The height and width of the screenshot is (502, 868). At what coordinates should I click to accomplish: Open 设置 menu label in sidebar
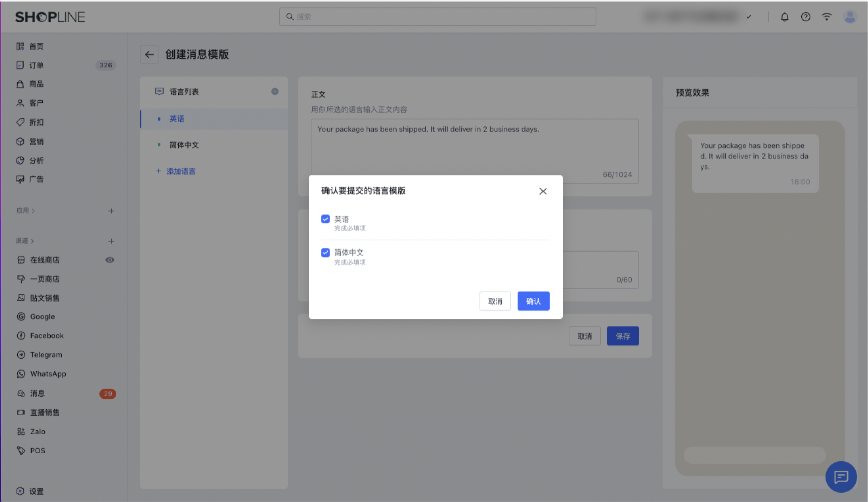point(36,491)
